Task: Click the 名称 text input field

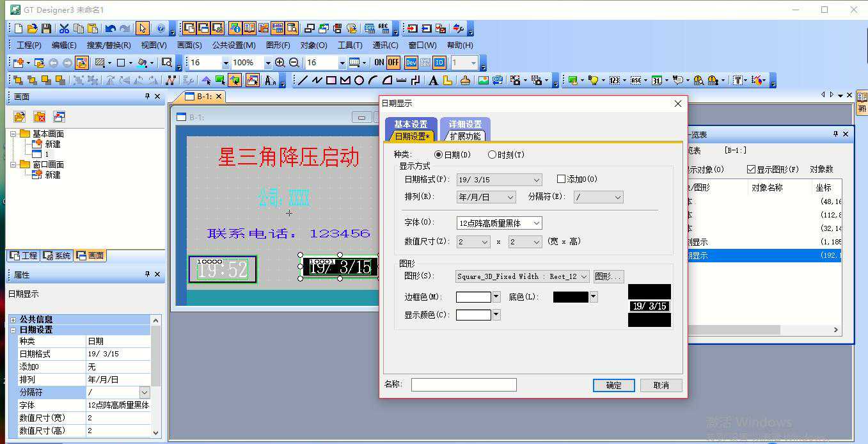Action: [x=463, y=385]
